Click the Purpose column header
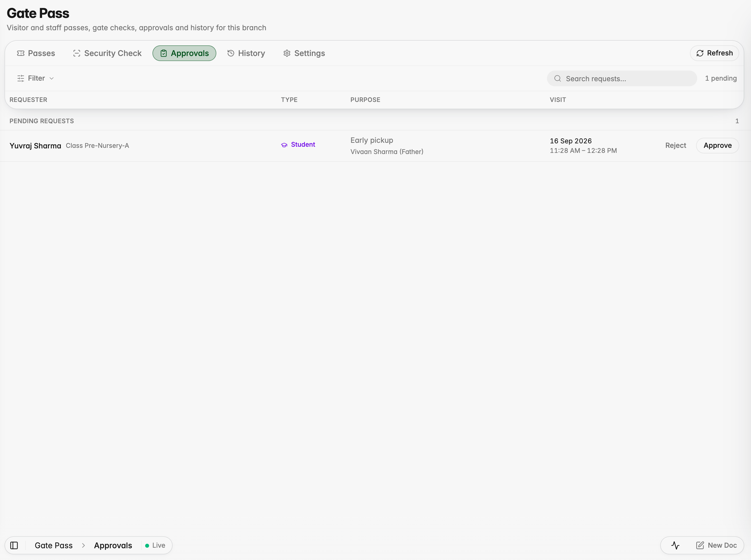The image size is (751, 560). click(365, 100)
